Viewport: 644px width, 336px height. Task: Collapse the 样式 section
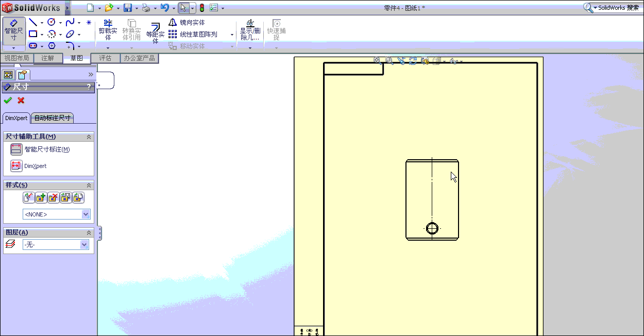click(89, 186)
